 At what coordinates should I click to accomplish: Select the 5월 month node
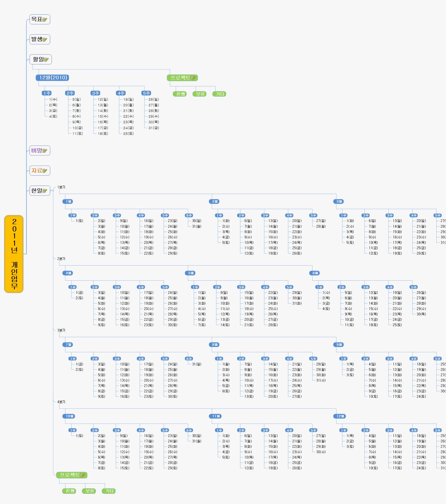(x=190, y=273)
